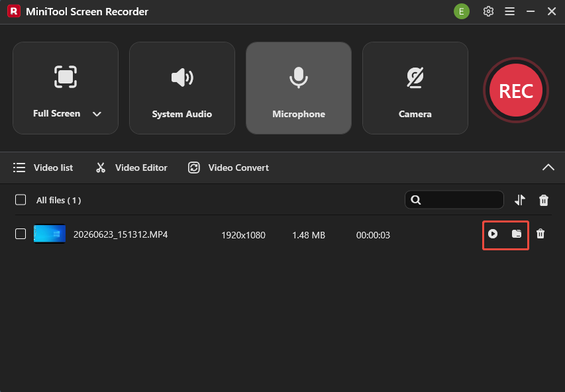The width and height of the screenshot is (565, 392).
Task: Expand the Full Screen dropdown arrow
Action: coord(97,114)
